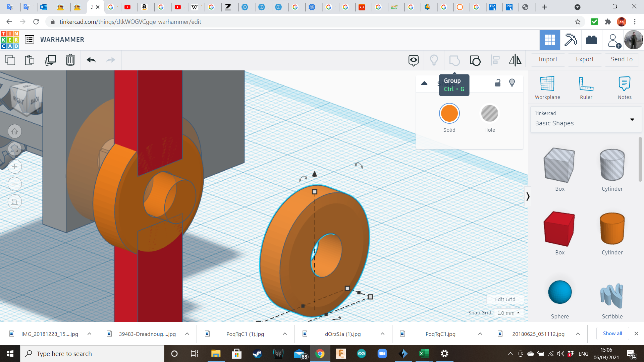Collapse the shape inspector panel arrow

click(x=424, y=83)
